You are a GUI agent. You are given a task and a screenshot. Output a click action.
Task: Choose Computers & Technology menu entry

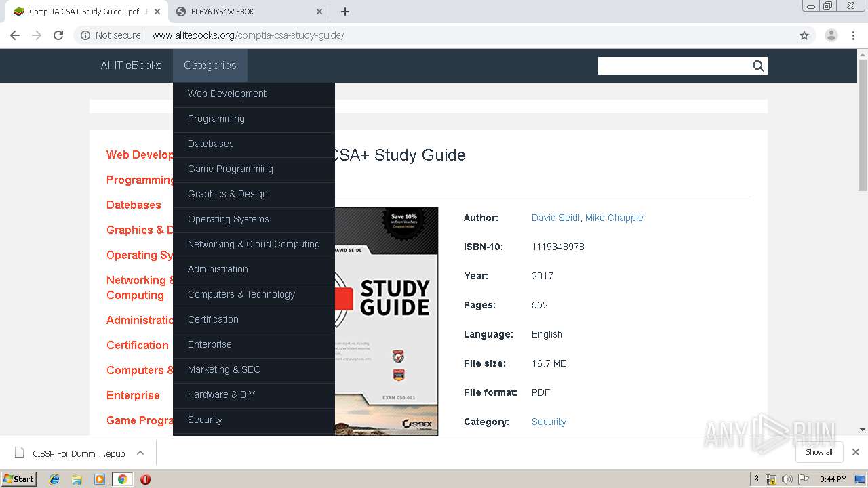[254, 294]
